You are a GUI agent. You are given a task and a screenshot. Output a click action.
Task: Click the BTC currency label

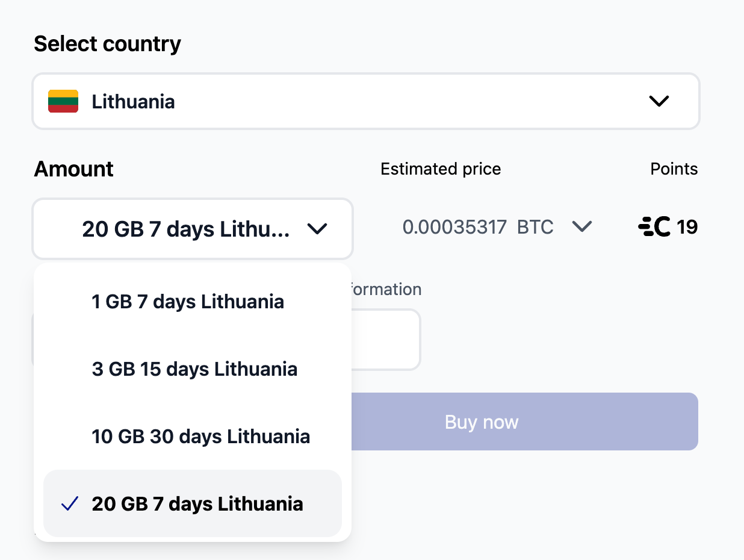pos(535,227)
